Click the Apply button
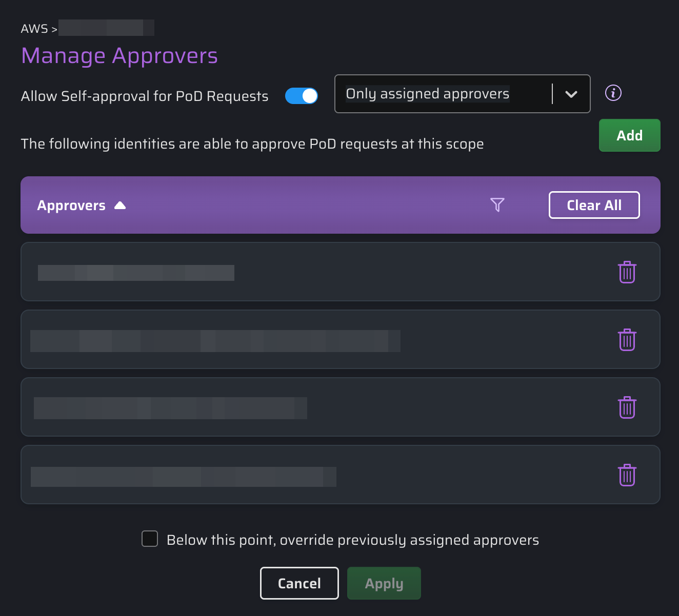The height and width of the screenshot is (616, 679). point(384,583)
